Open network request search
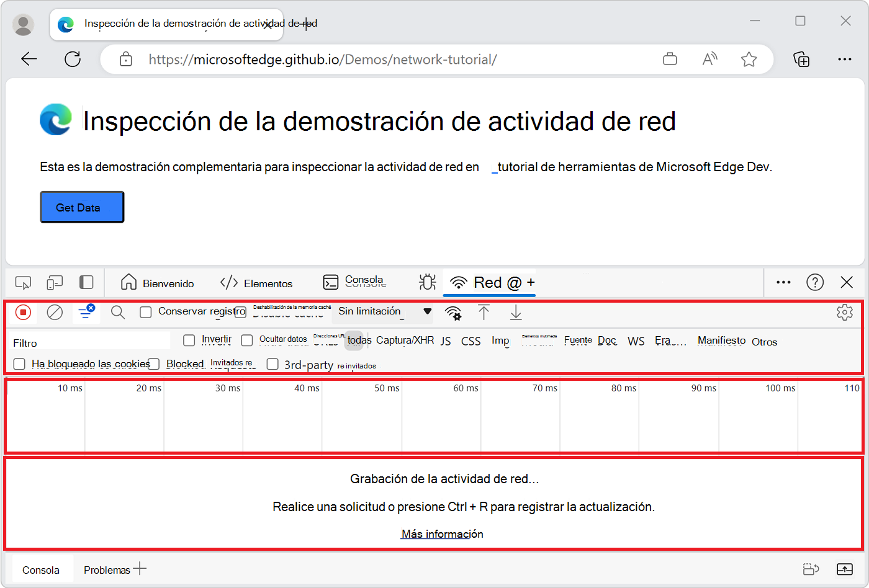The width and height of the screenshot is (869, 588). pos(117,313)
